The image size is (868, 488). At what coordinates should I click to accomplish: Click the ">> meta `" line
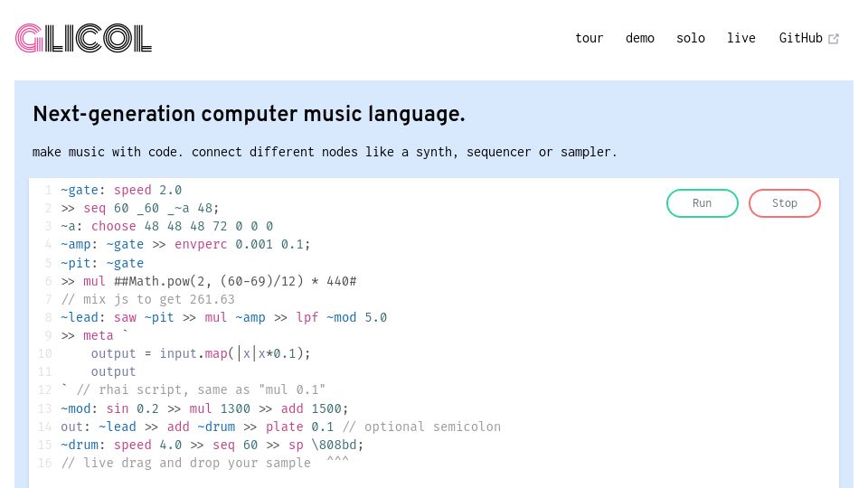(95, 336)
